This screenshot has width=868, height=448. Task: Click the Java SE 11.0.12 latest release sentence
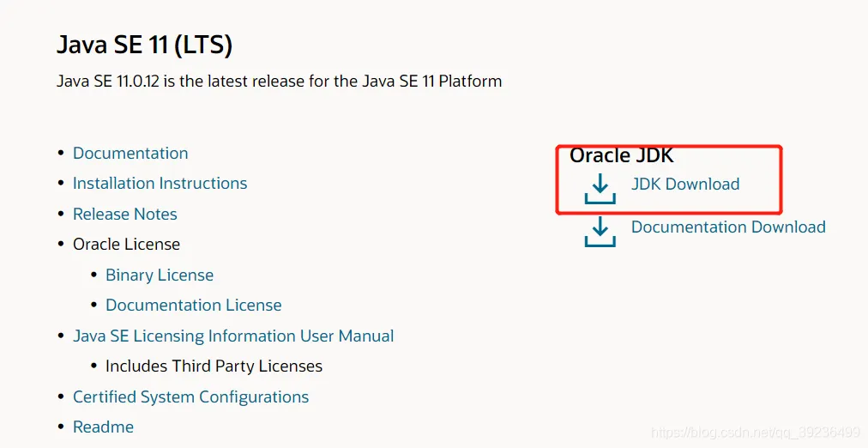coord(279,82)
